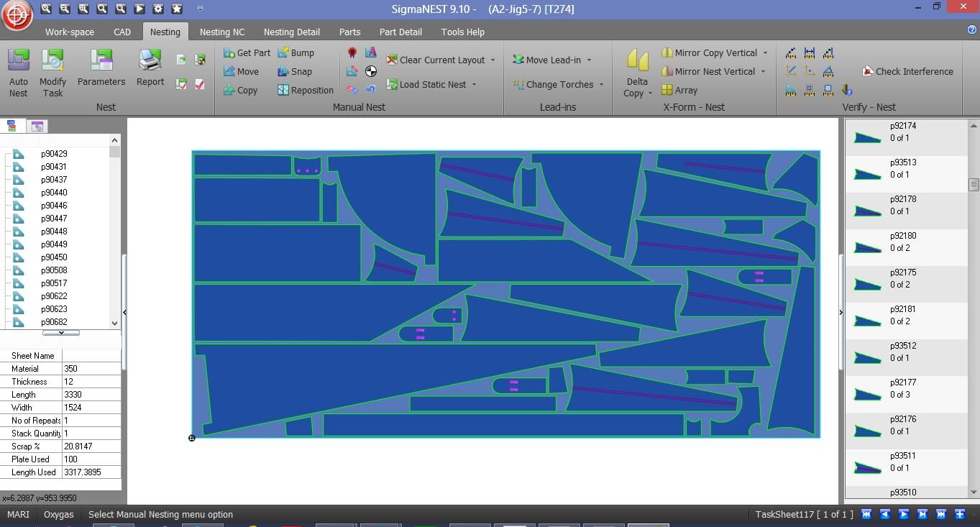This screenshot has width=980, height=527.
Task: Click the radiation-symbol sheet icon in Nest group
Action: tap(200, 60)
